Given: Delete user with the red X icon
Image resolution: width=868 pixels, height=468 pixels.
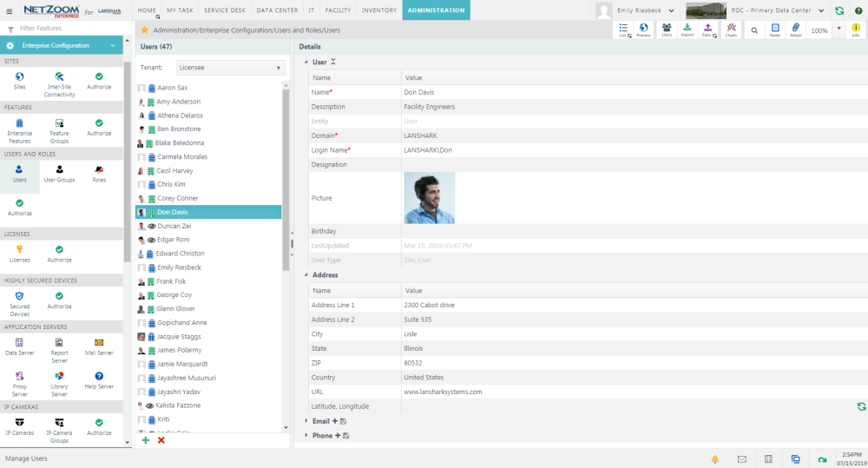Looking at the screenshot, I should pyautogui.click(x=161, y=440).
